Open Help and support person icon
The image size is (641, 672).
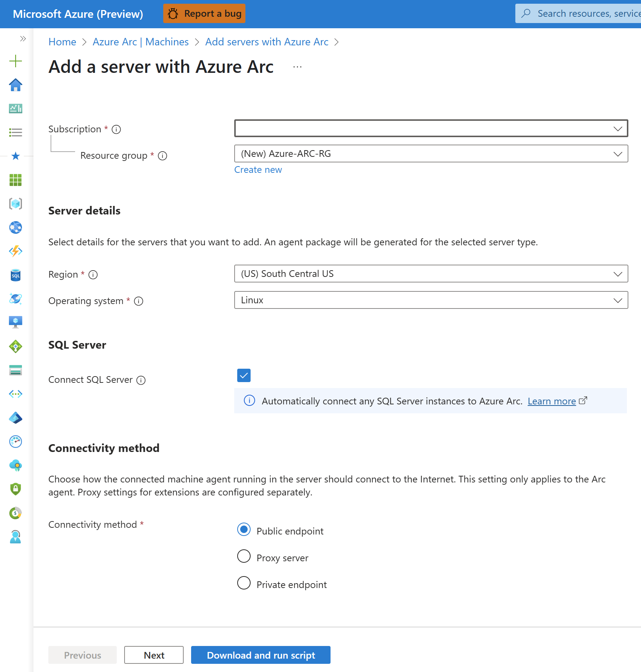click(16, 537)
